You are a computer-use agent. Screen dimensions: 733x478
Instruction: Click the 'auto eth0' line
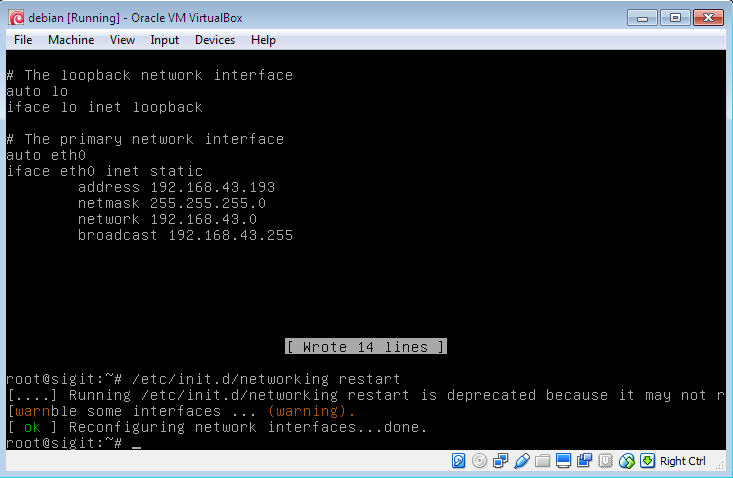click(46, 155)
